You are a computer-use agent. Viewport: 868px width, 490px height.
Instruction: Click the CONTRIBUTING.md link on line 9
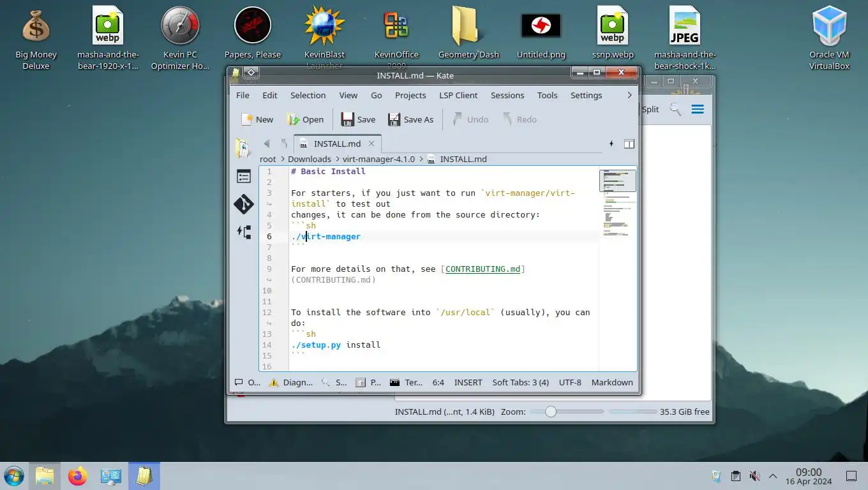(x=483, y=269)
